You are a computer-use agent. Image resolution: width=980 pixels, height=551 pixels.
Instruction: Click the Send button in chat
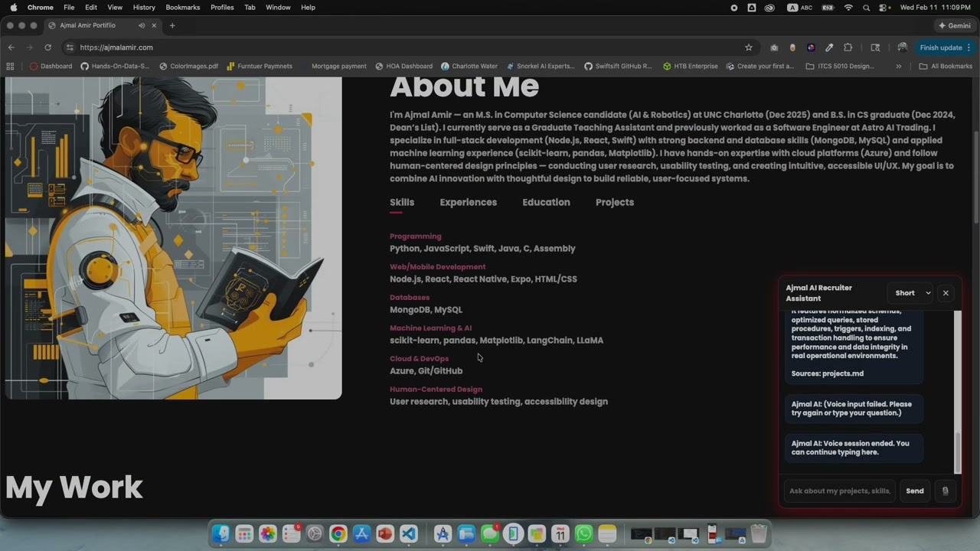(915, 491)
